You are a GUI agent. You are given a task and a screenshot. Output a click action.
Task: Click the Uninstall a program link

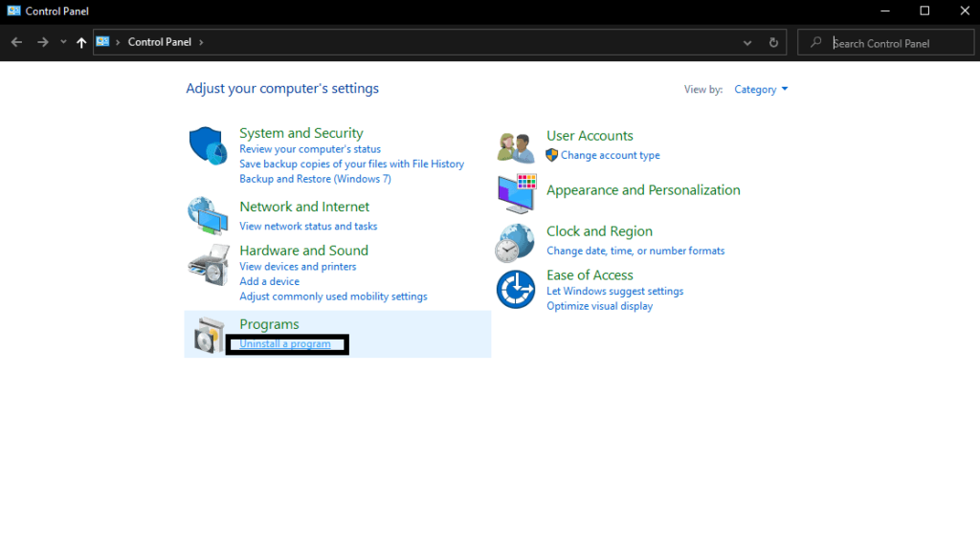point(284,344)
